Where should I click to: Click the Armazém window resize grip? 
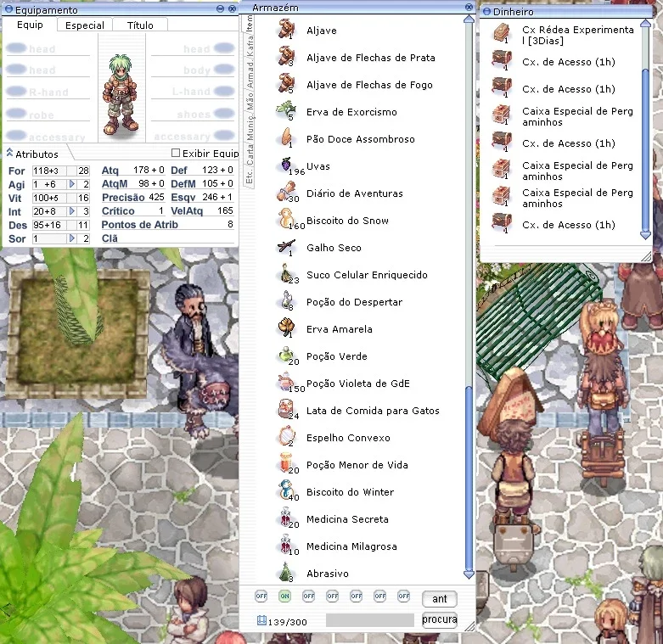[x=469, y=627]
